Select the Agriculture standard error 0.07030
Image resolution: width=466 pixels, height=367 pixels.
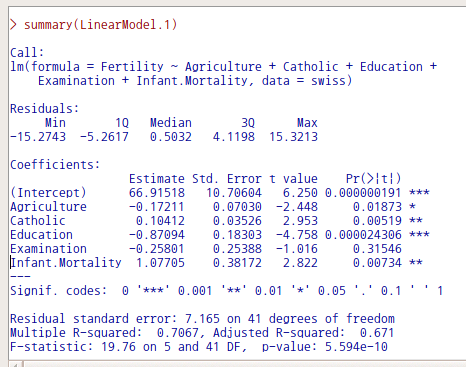point(237,207)
